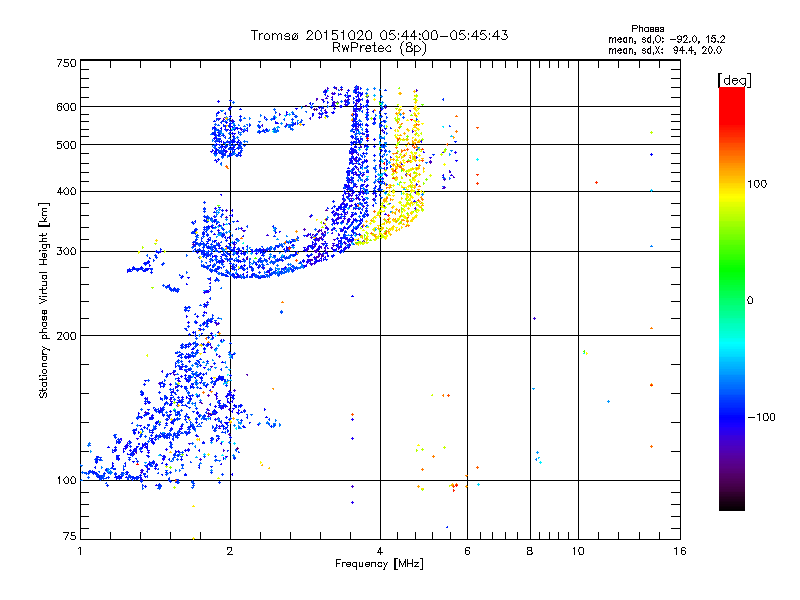800x600 pixels.
Task: Click the colorbar at its green 0 level
Action: coord(732,300)
